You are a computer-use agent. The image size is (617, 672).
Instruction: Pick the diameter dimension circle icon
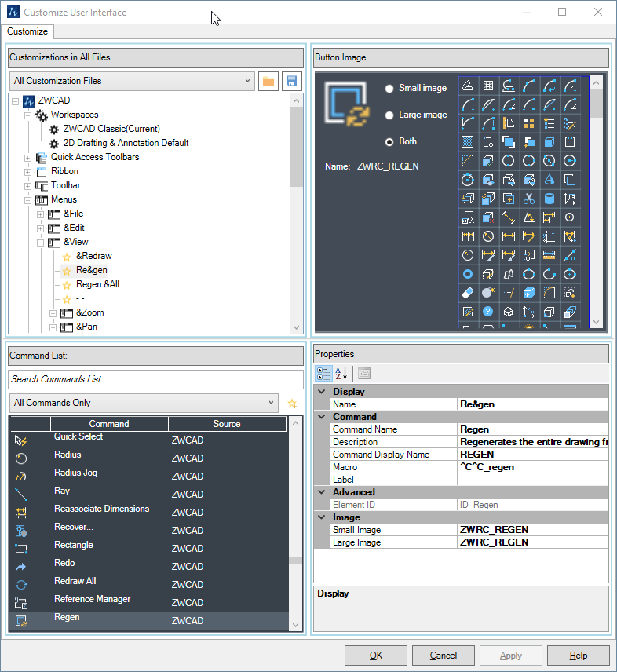[488, 236]
